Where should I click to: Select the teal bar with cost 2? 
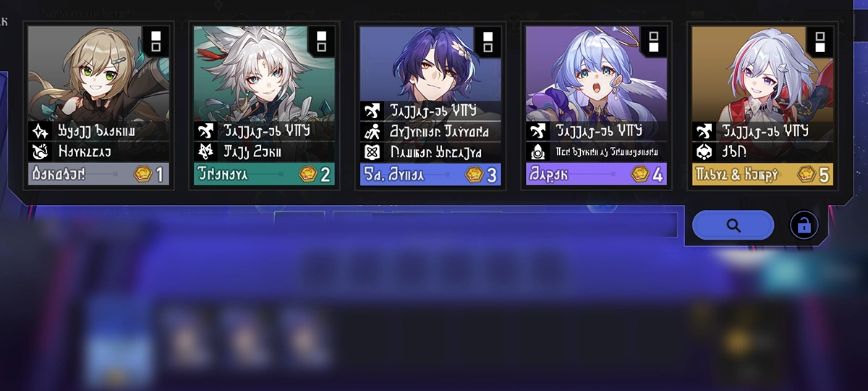(x=264, y=175)
